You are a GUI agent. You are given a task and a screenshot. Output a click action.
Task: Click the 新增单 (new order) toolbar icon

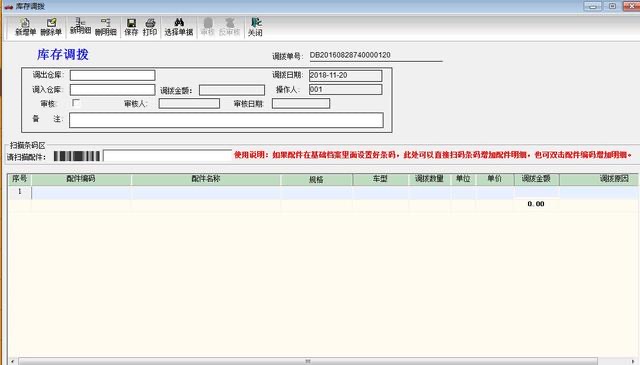25,27
